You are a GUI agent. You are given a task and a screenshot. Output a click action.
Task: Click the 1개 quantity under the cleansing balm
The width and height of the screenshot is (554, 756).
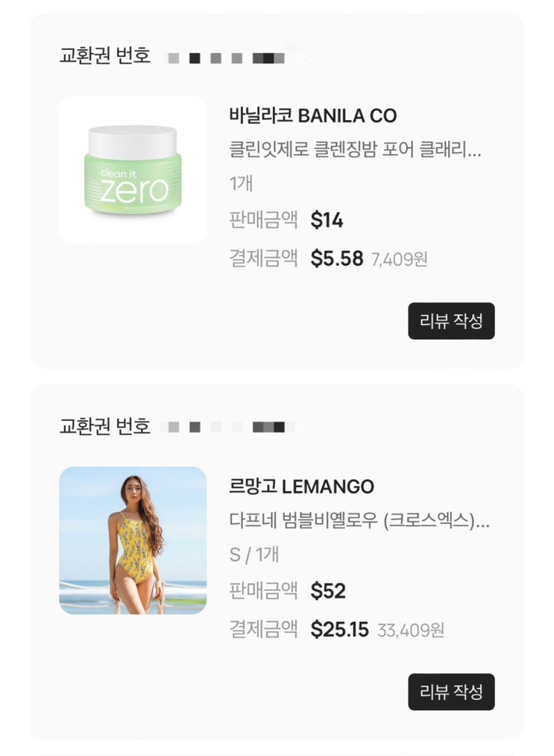pos(241,184)
